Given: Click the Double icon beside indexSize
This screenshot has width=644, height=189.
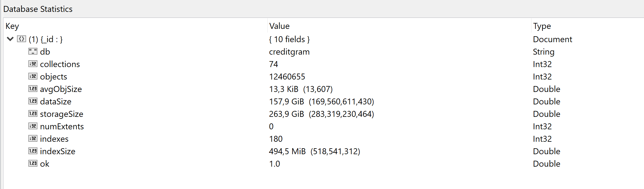Looking at the screenshot, I should [33, 151].
